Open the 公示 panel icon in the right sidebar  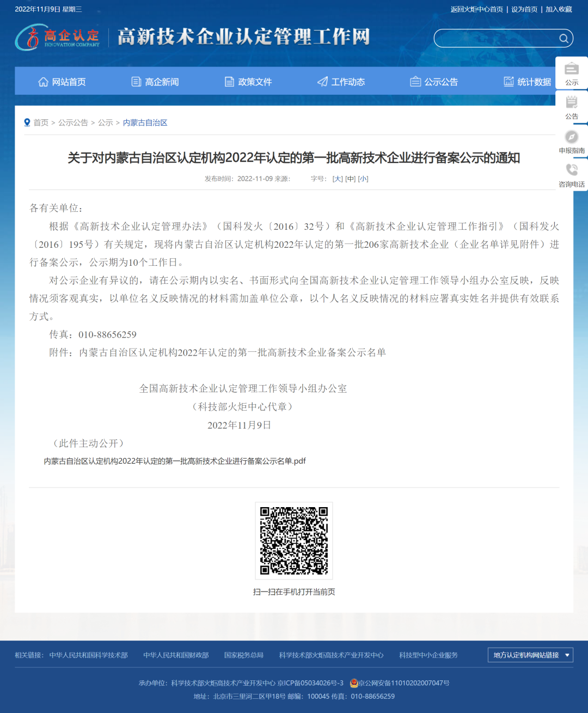click(x=571, y=69)
